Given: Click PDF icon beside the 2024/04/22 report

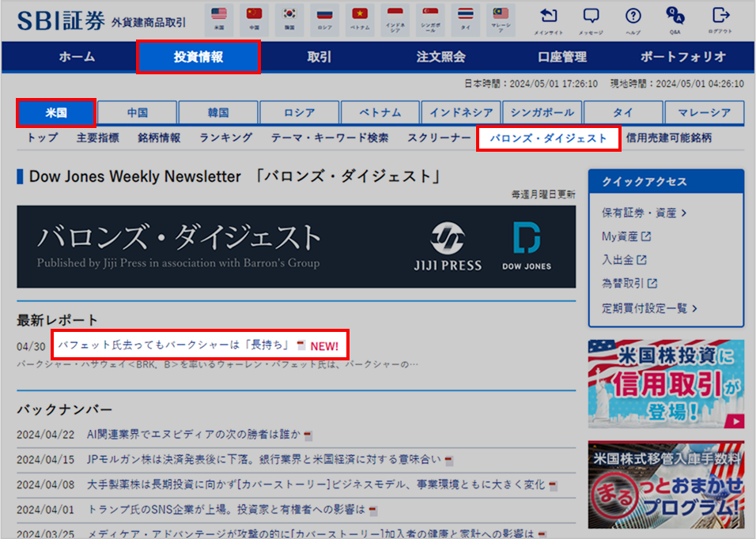Looking at the screenshot, I should 308,436.
